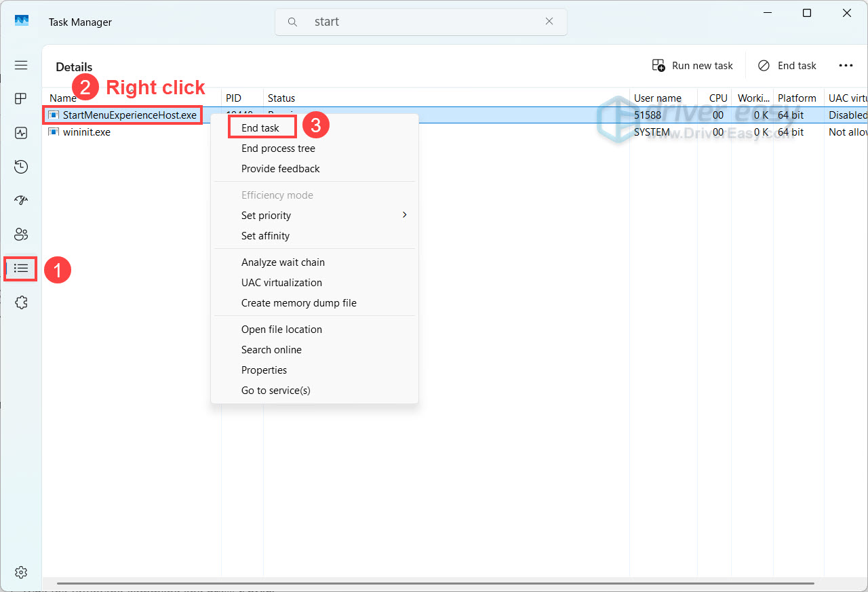The height and width of the screenshot is (592, 868).
Task: Open Task Manager settings gear
Action: click(x=21, y=572)
